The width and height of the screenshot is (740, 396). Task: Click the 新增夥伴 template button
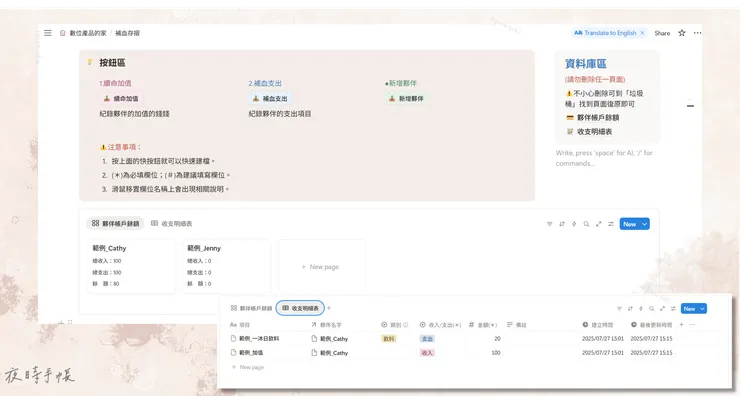[x=406, y=99]
